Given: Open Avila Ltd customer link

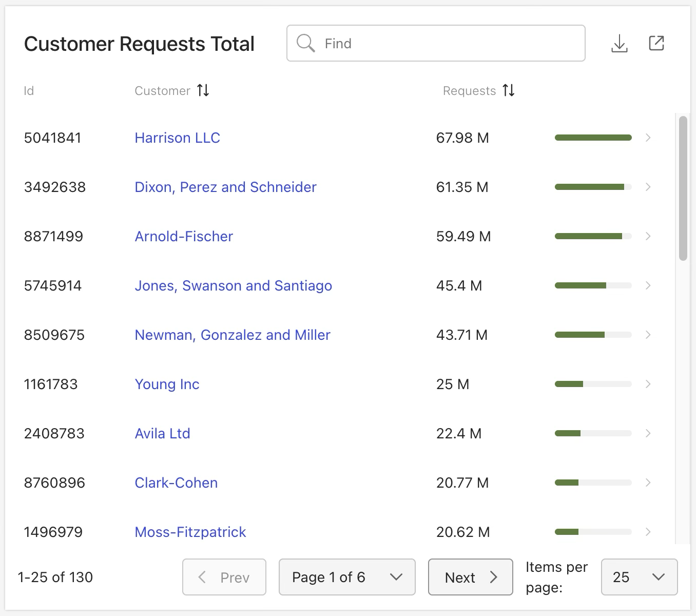Looking at the screenshot, I should pyautogui.click(x=162, y=433).
